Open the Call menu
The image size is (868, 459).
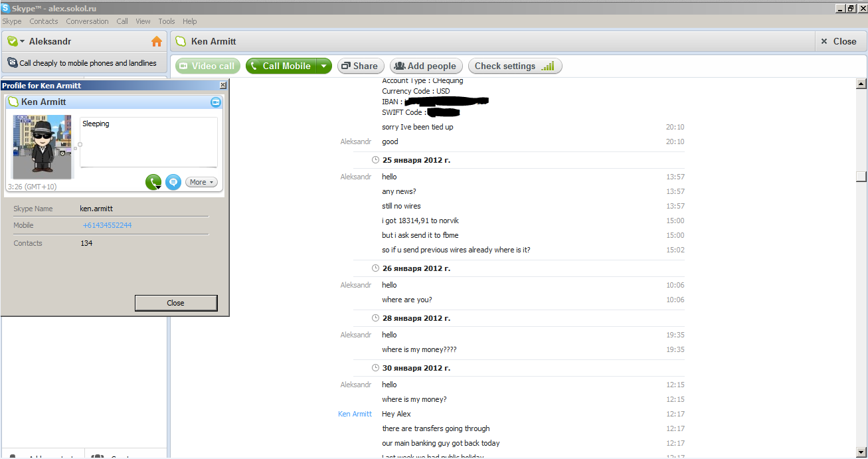tap(122, 21)
